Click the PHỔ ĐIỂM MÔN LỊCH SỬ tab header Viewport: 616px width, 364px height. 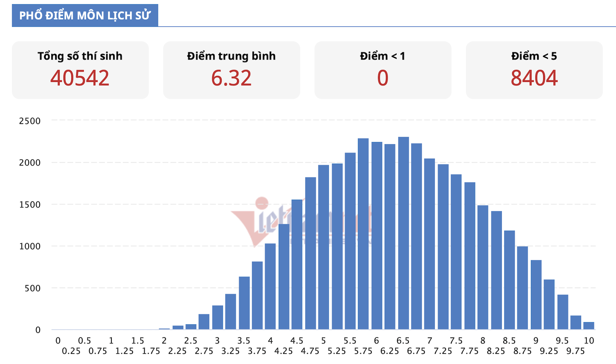coord(85,15)
